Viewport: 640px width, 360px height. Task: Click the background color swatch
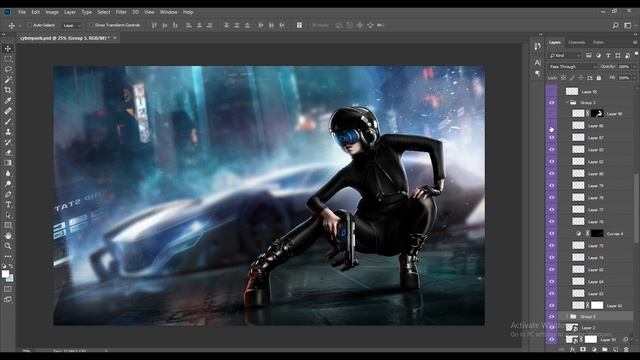[10, 279]
